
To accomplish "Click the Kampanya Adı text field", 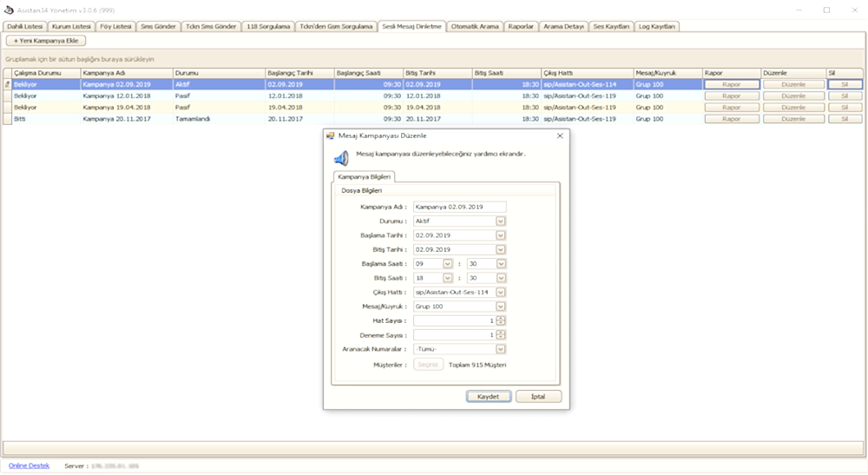I will (459, 208).
